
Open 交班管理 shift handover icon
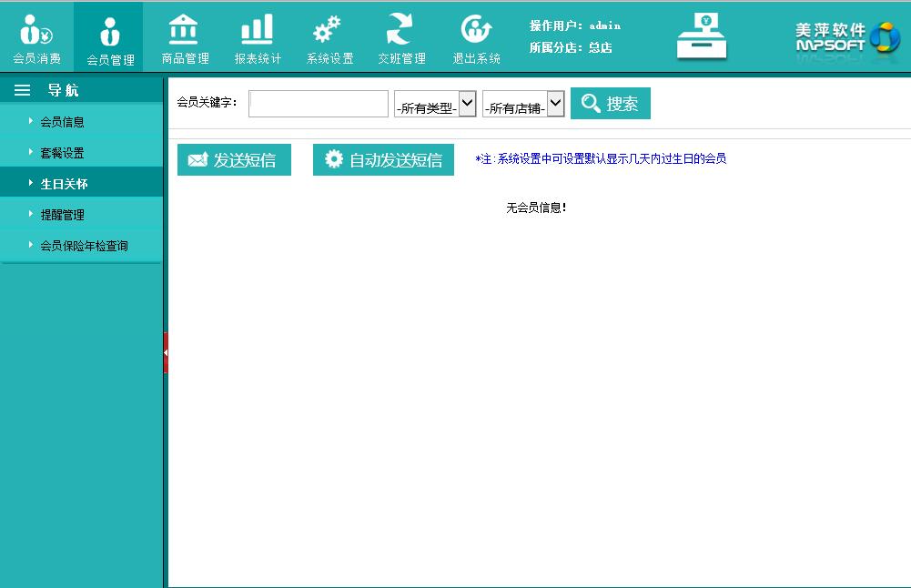coord(400,37)
